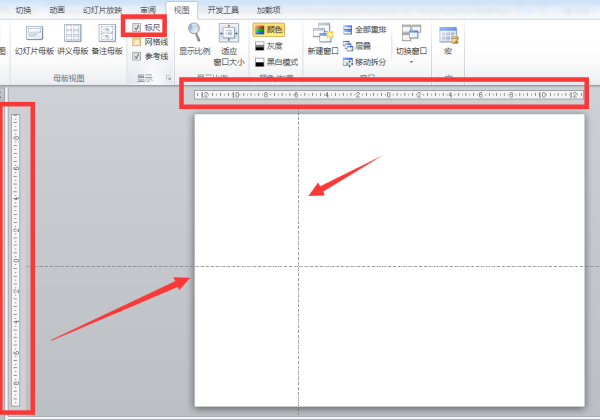The width and height of the screenshot is (600, 420).
Task: Open the 幻灯片母版 slide master view
Action: pyautogui.click(x=34, y=40)
